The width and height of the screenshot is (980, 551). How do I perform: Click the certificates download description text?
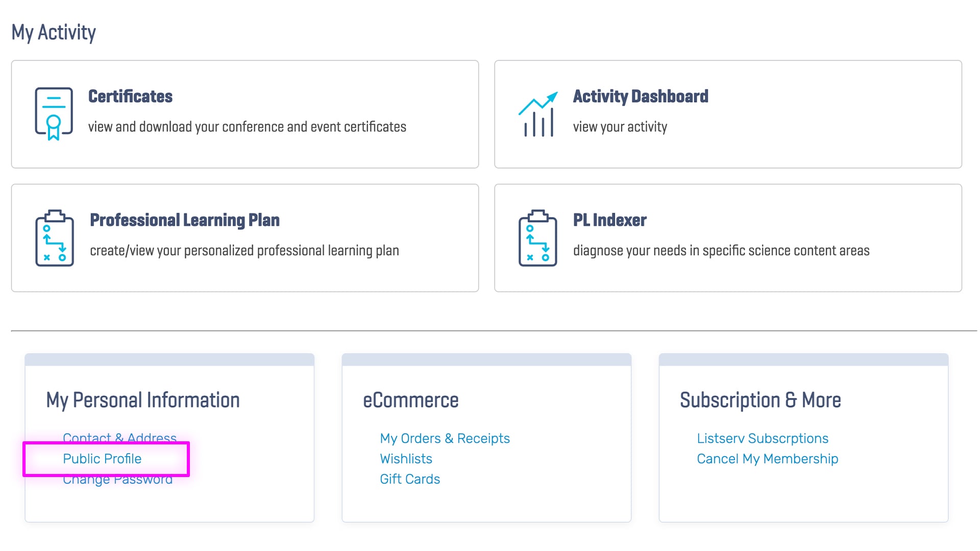click(247, 127)
